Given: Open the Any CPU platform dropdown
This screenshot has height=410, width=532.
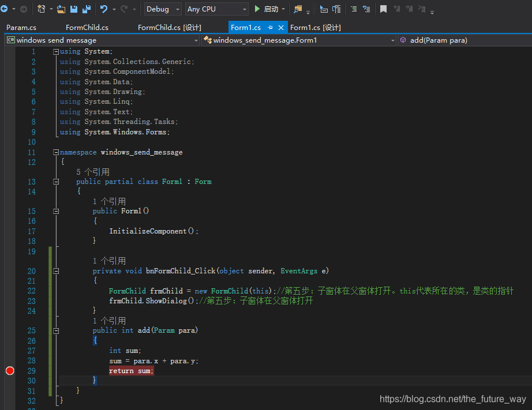Looking at the screenshot, I should tap(217, 9).
